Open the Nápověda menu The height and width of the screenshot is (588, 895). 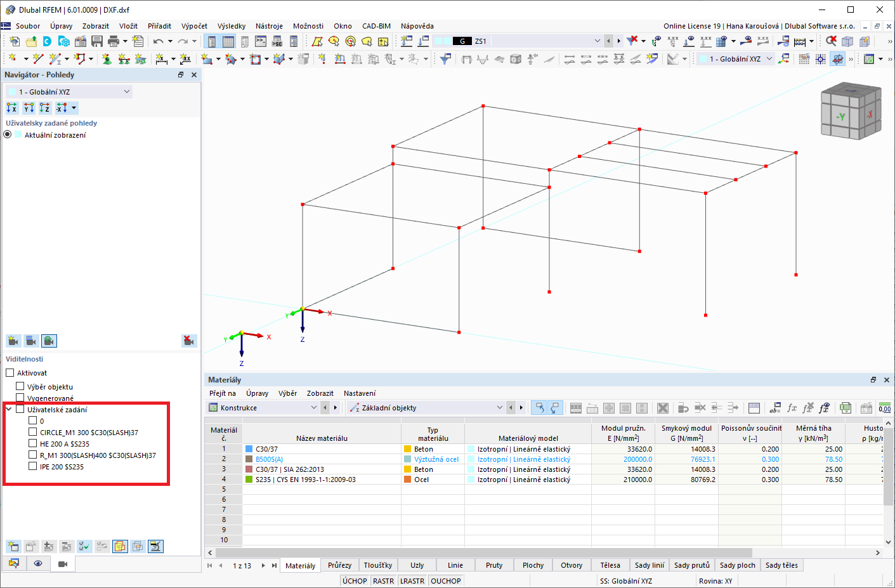pyautogui.click(x=417, y=26)
